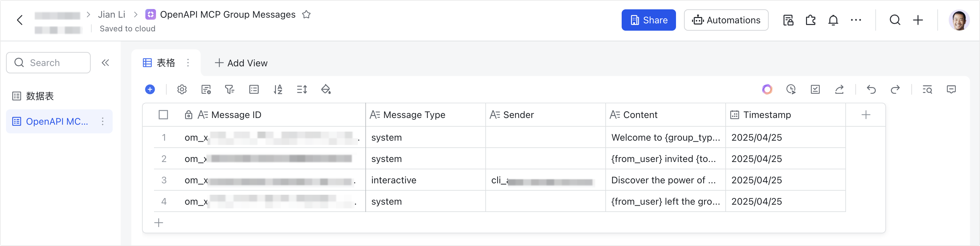The image size is (980, 246).
Task: Click the blue add record button
Action: [150, 89]
